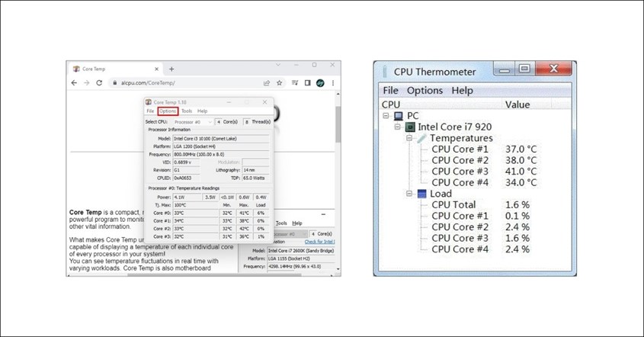Open Tools menu in Core Temp 1.18
This screenshot has height=337, width=644.
click(x=187, y=111)
